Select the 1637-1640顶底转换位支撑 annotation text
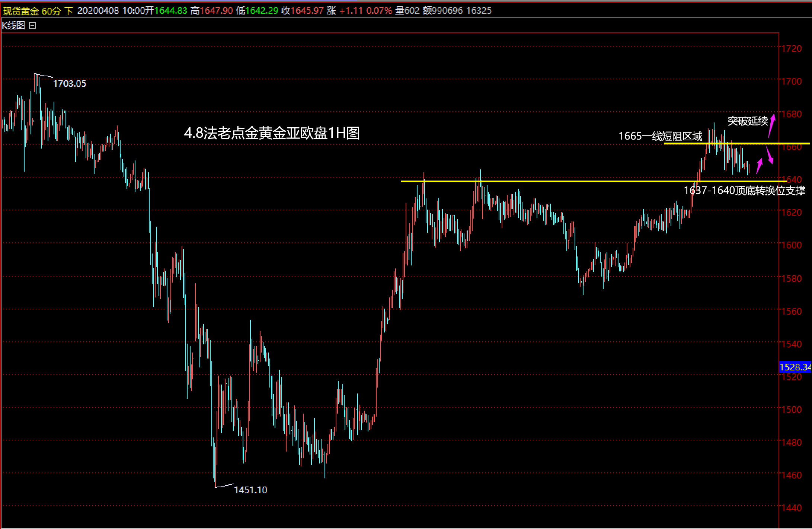The height and width of the screenshot is (529, 812). 744,191
